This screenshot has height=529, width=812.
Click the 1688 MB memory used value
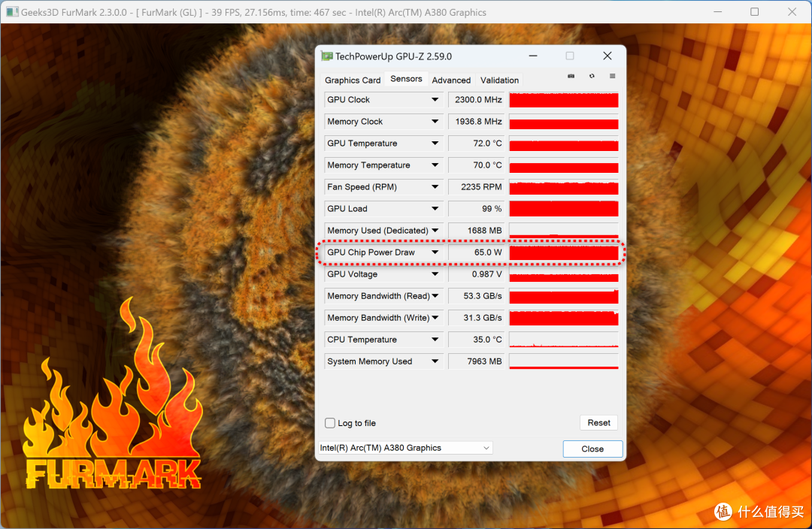point(477,231)
